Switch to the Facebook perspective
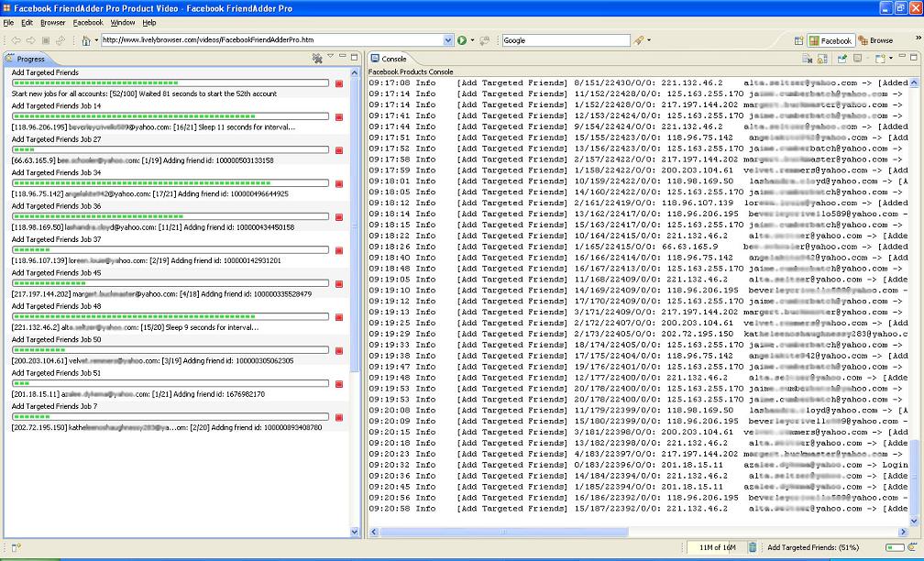Image resolution: width=924 pixels, height=561 pixels. pos(830,40)
